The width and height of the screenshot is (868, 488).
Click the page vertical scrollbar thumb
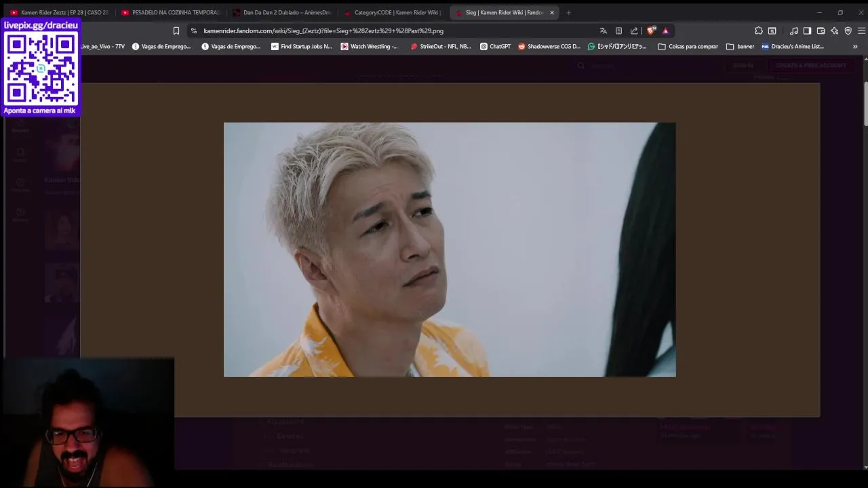[865, 103]
